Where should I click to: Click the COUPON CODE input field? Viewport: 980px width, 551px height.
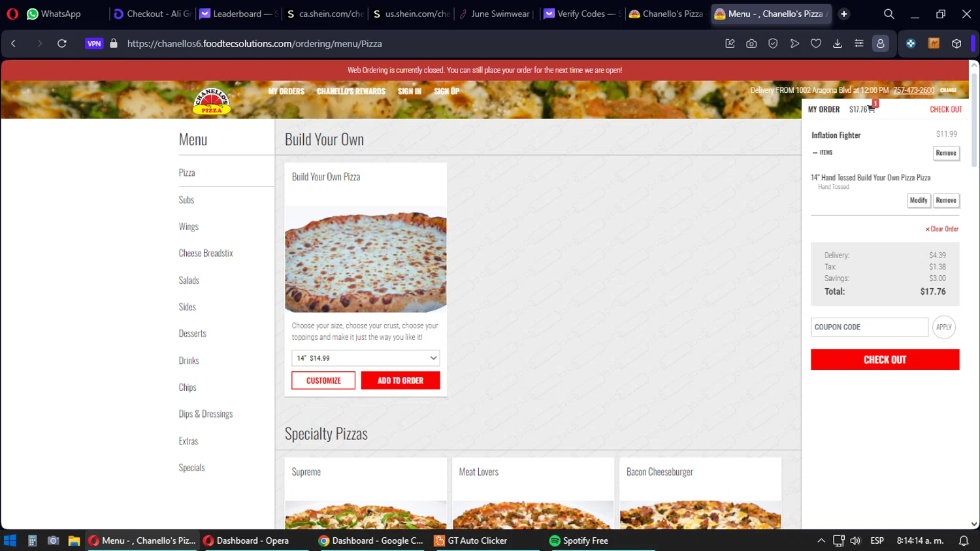[870, 327]
